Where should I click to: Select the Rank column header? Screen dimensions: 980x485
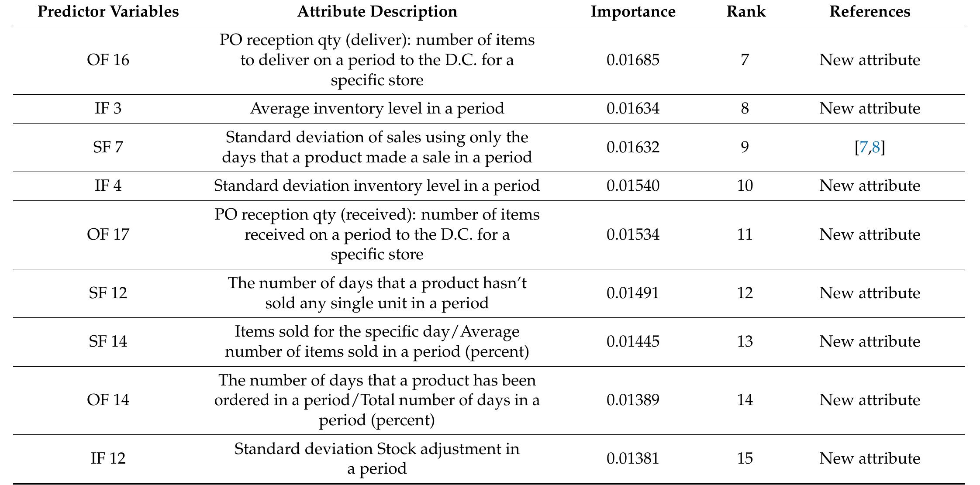point(745,11)
